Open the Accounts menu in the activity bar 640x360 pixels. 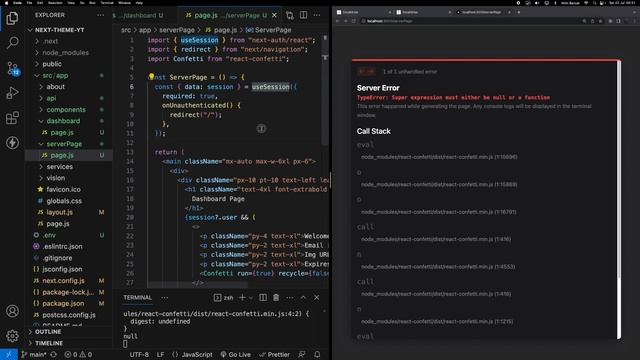pyautogui.click(x=12, y=311)
